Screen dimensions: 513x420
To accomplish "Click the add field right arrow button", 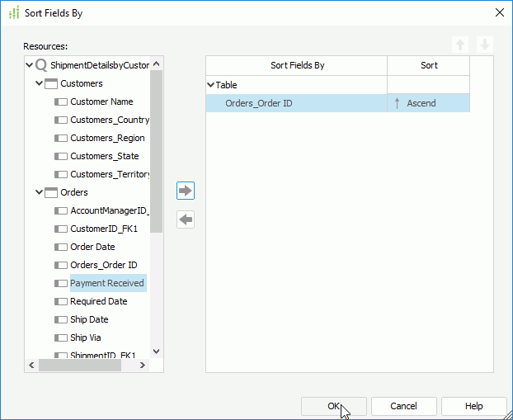I will click(186, 191).
